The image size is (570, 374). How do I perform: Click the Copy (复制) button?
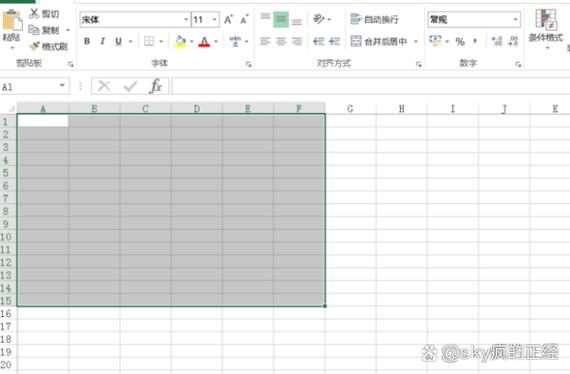click(44, 30)
